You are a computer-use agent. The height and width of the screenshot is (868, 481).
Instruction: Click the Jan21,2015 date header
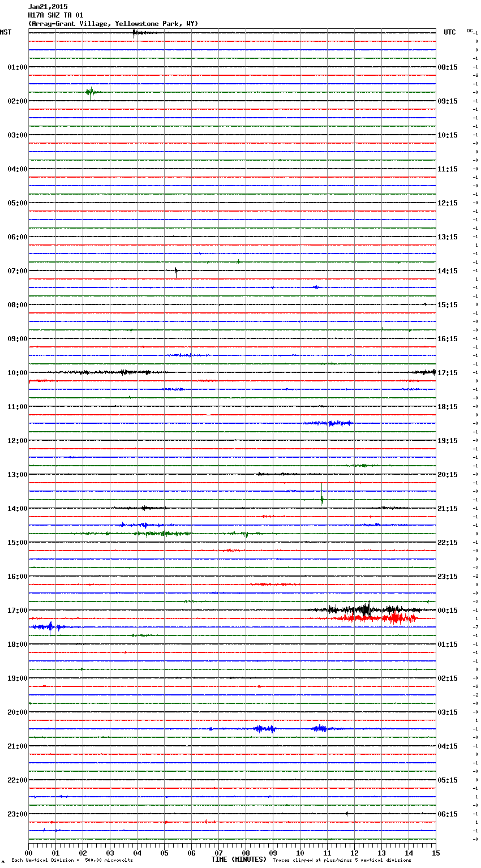tap(48, 7)
